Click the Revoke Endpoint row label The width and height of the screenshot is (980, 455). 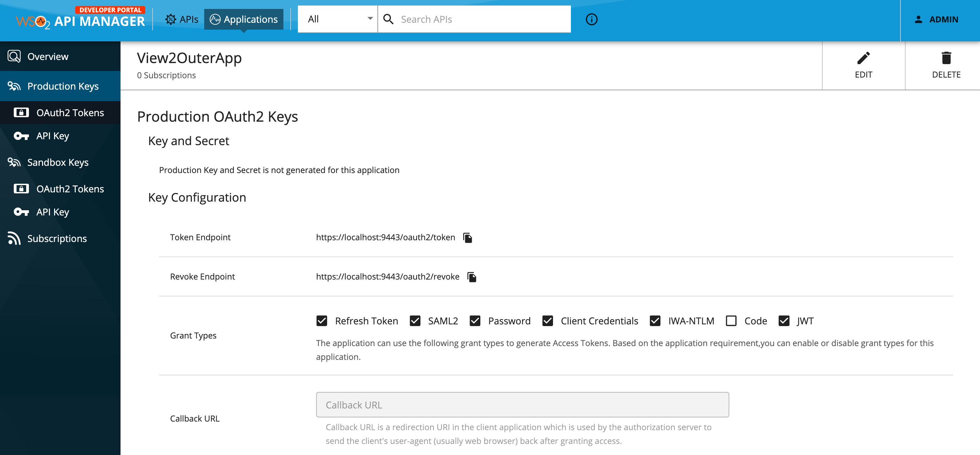click(x=202, y=277)
